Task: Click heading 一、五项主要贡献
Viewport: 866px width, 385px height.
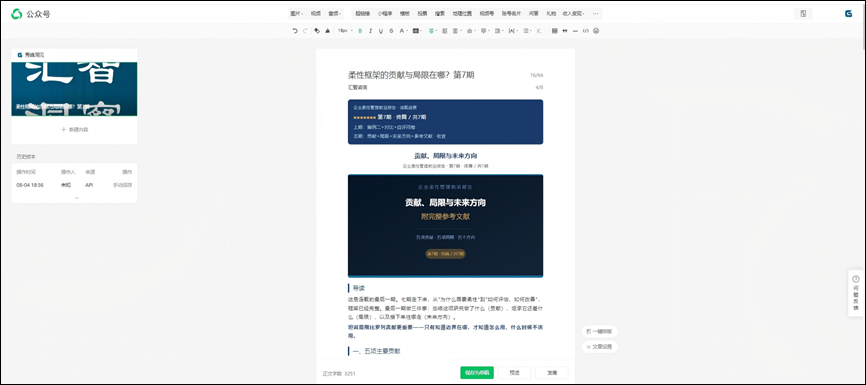Action: pos(377,351)
